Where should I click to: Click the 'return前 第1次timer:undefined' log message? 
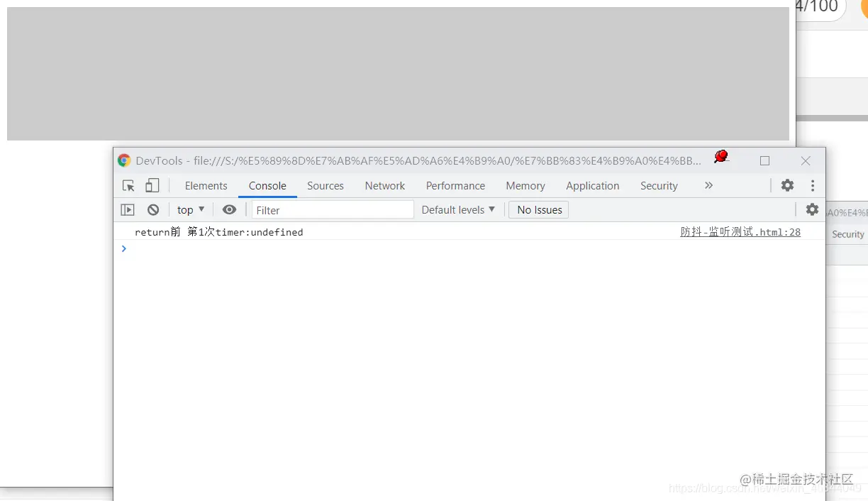pos(219,232)
